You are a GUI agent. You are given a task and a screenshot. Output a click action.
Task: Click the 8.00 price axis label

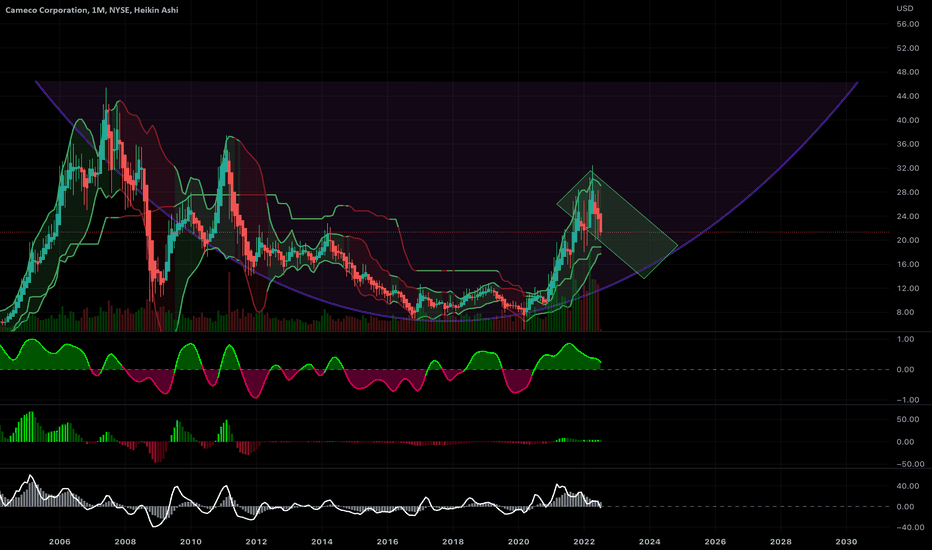[x=905, y=312]
